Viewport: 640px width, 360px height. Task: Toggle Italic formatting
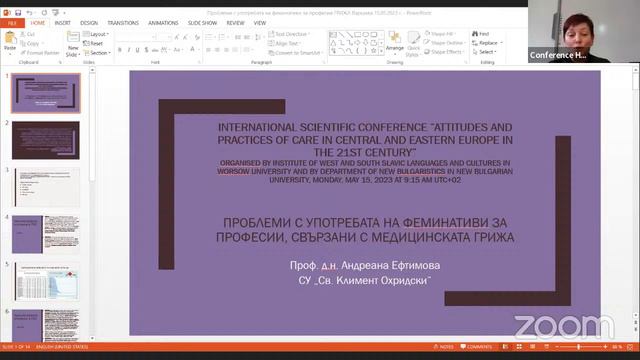[x=129, y=50]
